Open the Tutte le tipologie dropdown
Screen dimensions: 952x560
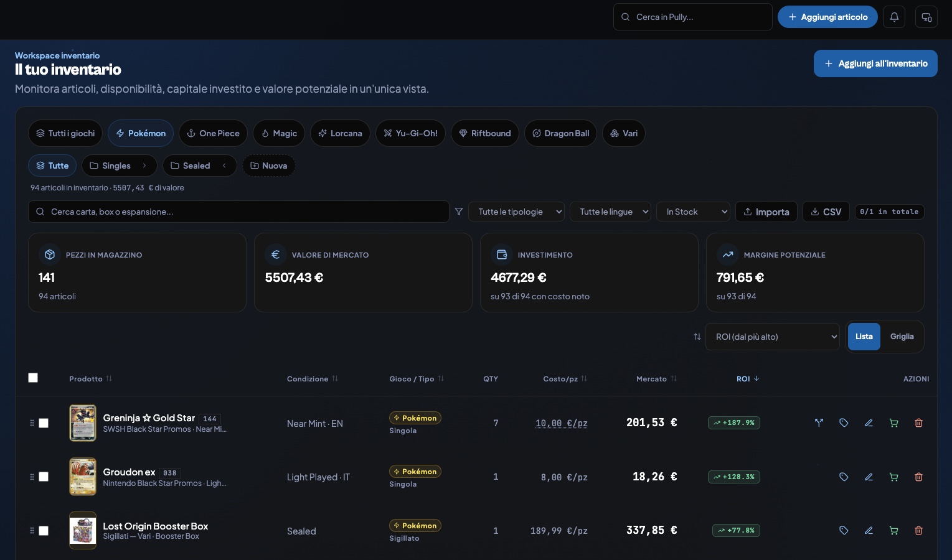tap(517, 212)
